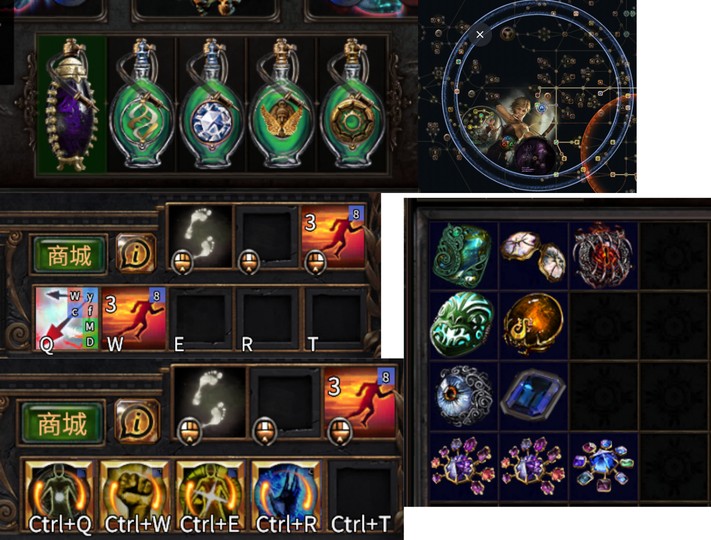Pick the blue sapphire gem item
This screenshot has width=711, height=540.
coord(534,397)
